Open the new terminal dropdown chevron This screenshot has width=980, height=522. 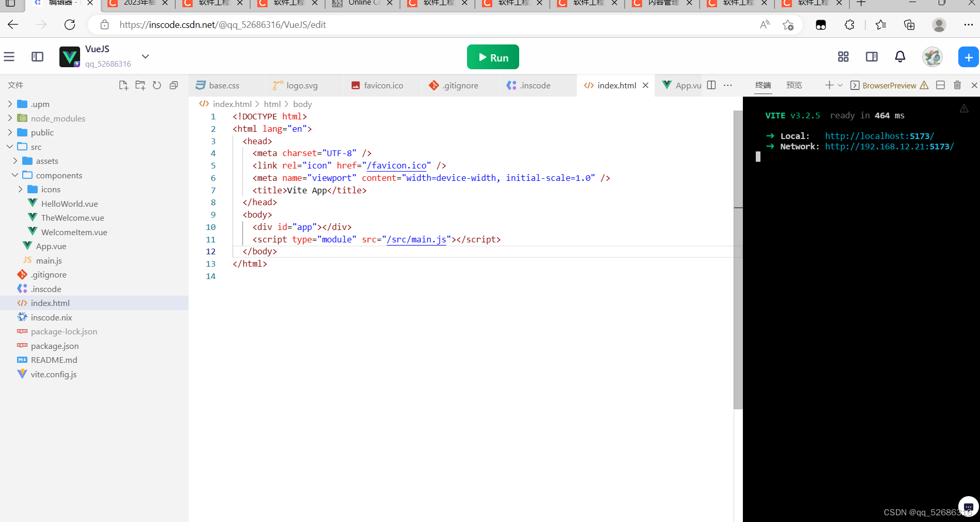pos(840,85)
